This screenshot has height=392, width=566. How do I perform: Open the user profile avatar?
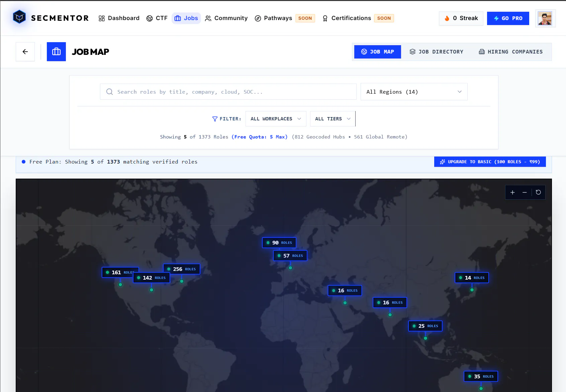(x=545, y=18)
